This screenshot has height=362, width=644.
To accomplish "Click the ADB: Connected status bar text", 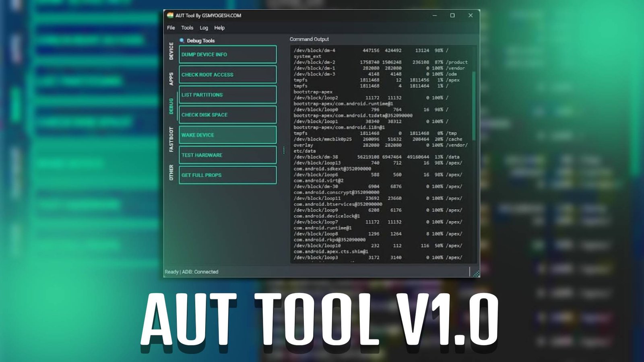I will pos(200,271).
